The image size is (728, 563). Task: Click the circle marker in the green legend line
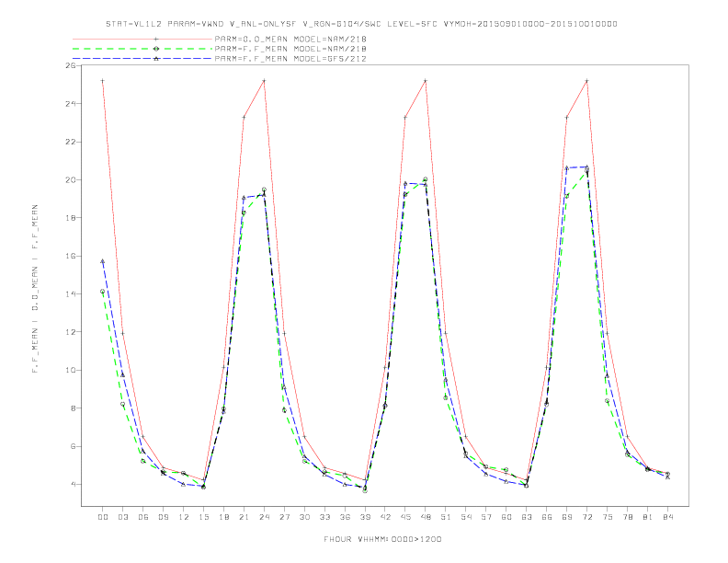point(156,49)
